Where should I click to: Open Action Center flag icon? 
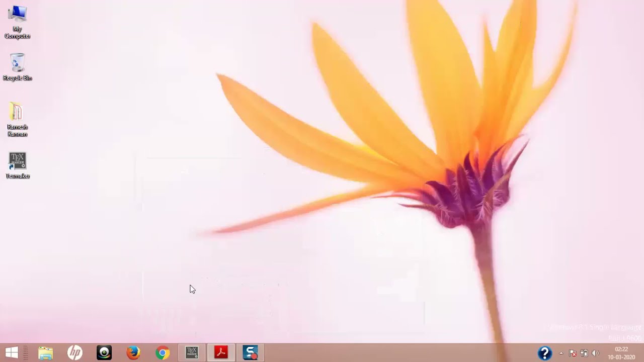pos(573,353)
